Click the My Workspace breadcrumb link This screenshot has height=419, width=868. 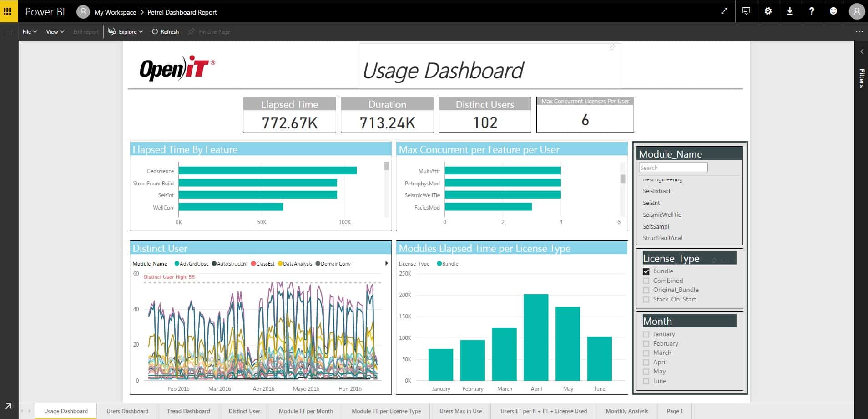[115, 12]
